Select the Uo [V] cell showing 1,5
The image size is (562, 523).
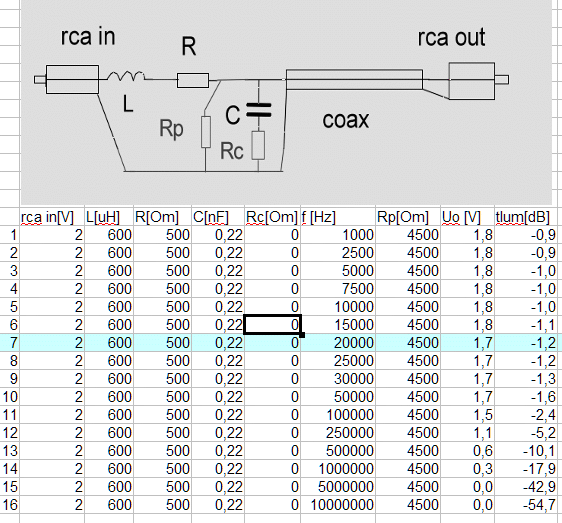point(467,415)
